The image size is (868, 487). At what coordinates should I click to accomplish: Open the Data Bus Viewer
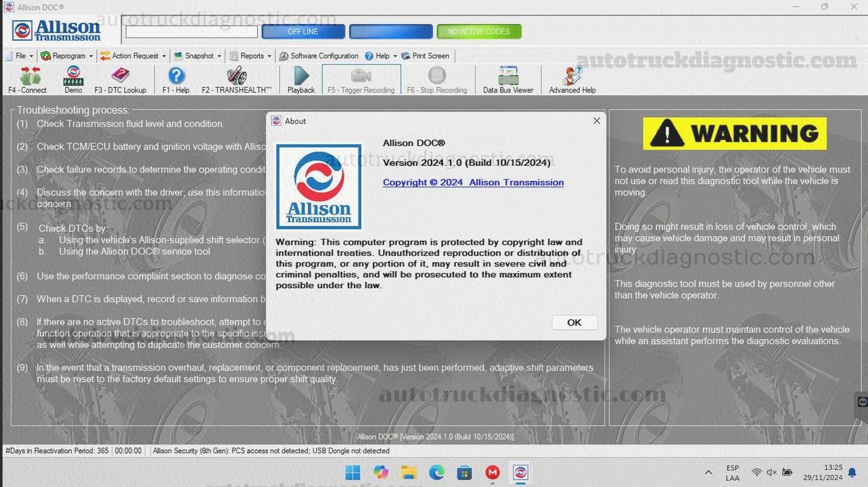tap(507, 80)
